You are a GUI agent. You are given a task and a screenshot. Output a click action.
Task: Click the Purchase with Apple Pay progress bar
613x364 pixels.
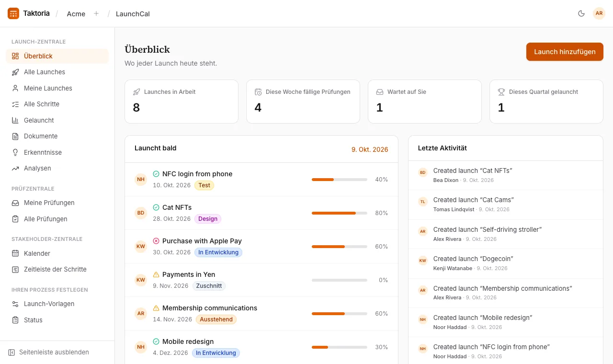(x=340, y=247)
